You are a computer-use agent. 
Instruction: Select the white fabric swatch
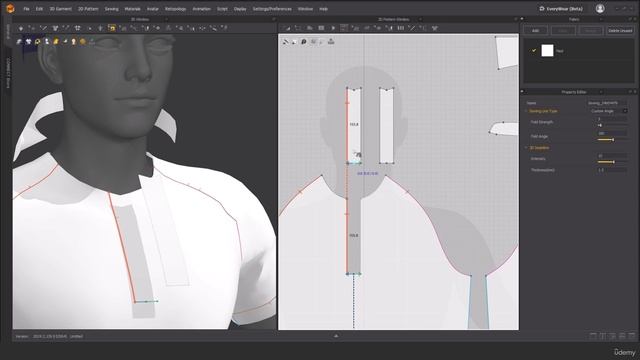pyautogui.click(x=547, y=51)
